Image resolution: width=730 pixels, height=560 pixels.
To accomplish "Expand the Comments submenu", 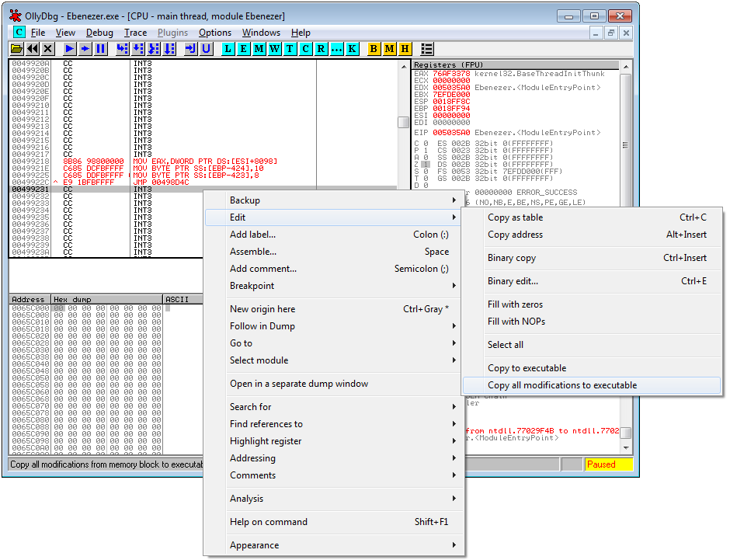I will 333,475.
